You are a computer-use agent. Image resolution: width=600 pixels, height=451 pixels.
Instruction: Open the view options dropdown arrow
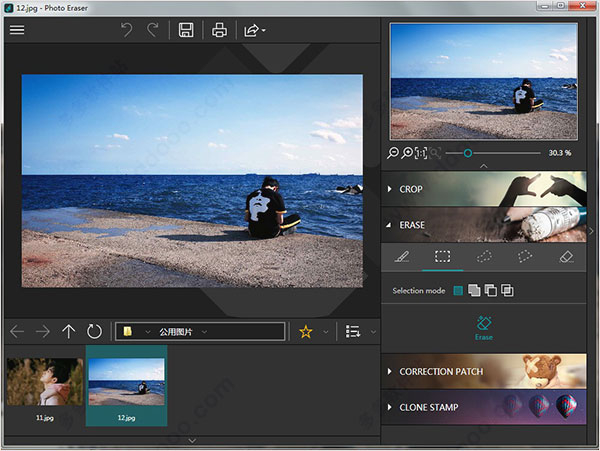373,332
